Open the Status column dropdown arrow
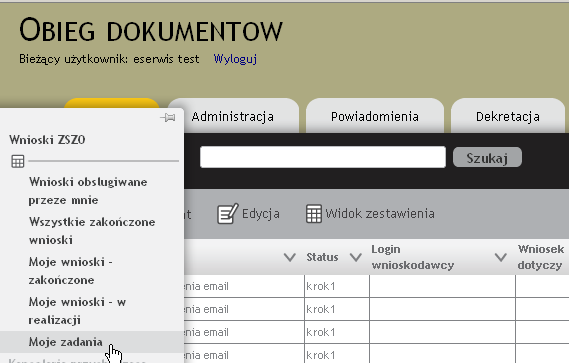The width and height of the screenshot is (569, 363). [356, 257]
